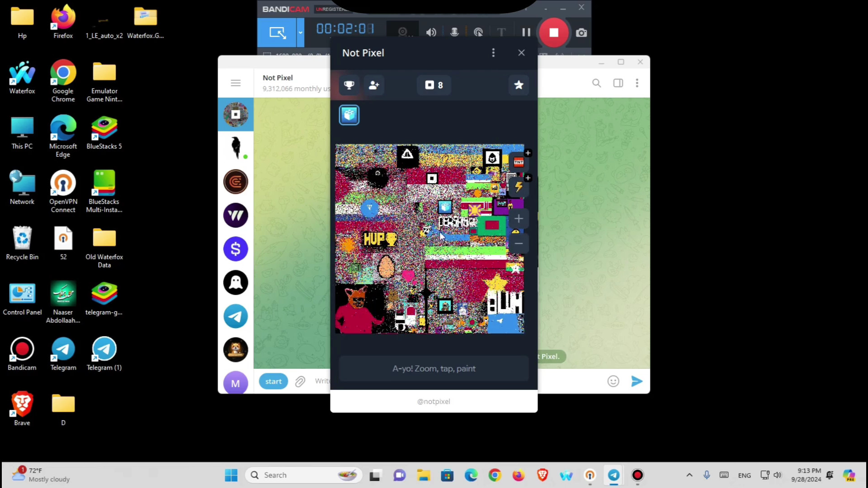This screenshot has width=868, height=488.
Task: Search in Telegram chat
Action: point(597,83)
